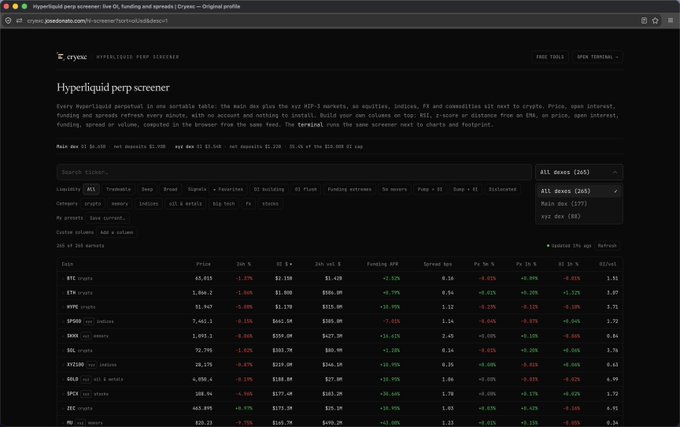The width and height of the screenshot is (680, 427).
Task: Click the ETH row ticker
Action: [x=71, y=293]
